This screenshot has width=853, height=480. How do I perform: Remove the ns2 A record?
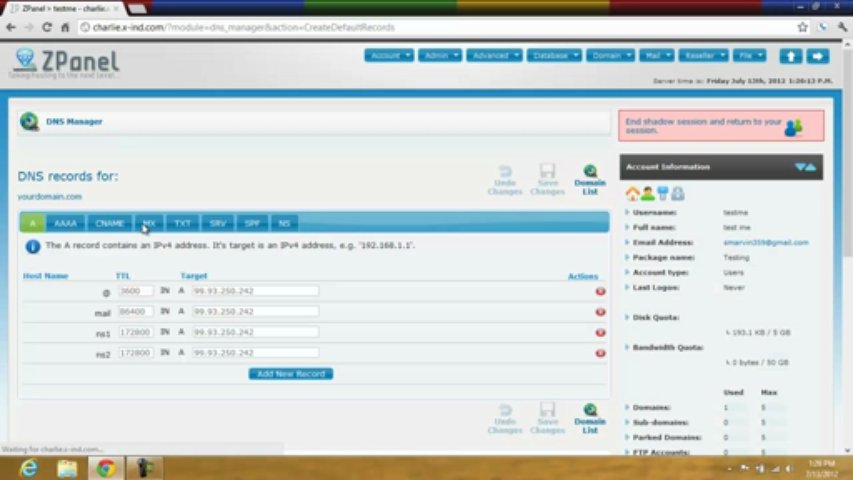tap(600, 353)
